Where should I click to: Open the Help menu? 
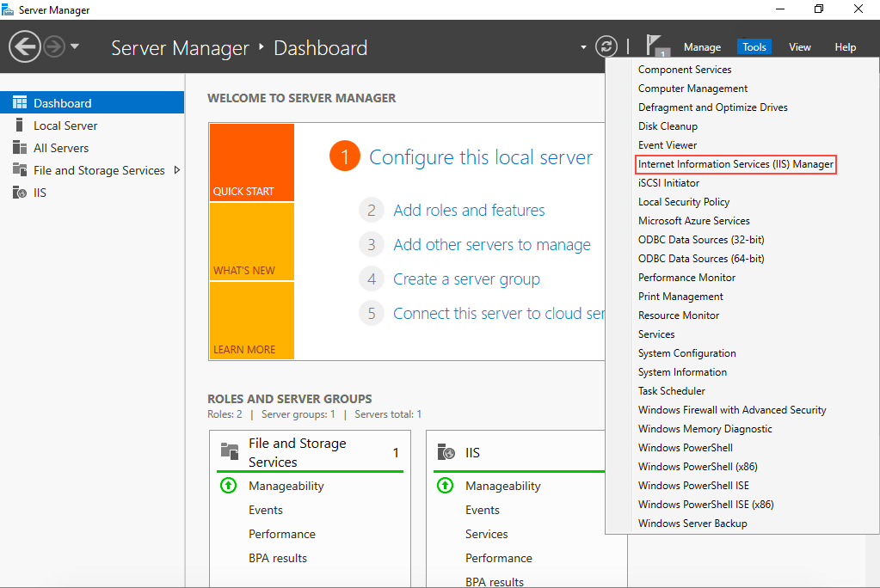[846, 47]
